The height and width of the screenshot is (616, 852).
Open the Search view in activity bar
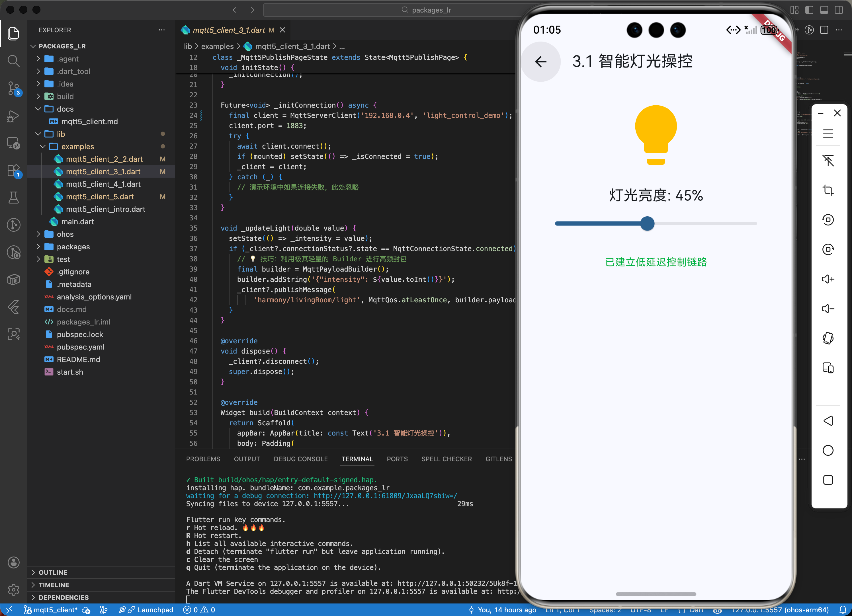tap(13, 60)
